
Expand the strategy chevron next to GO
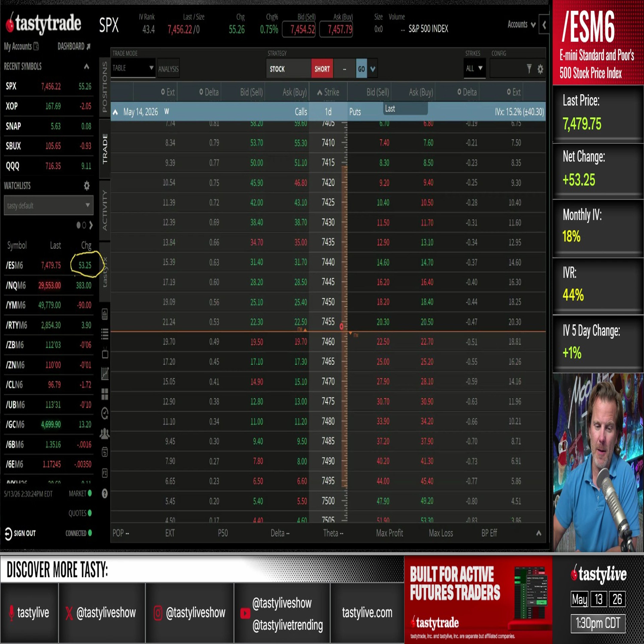tap(373, 69)
